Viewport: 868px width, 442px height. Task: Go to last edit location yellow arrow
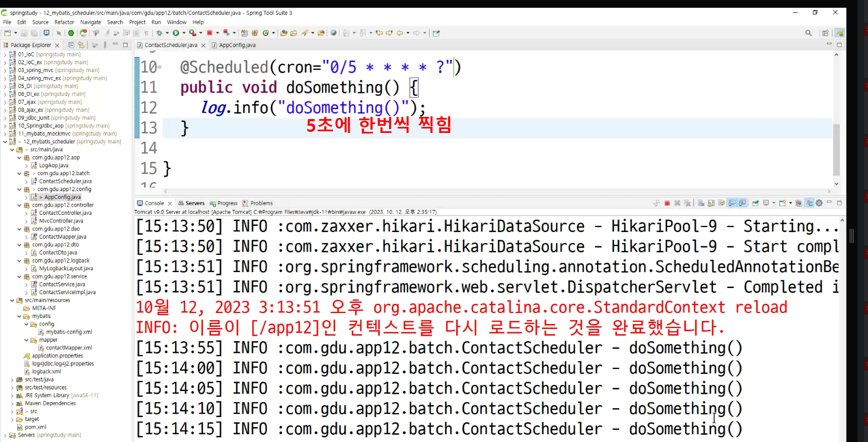pyautogui.click(x=379, y=33)
